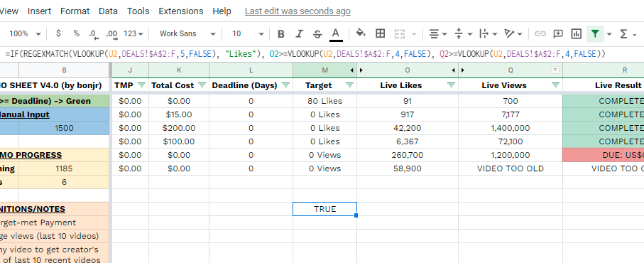
Task: Format selection as percent
Action: (77, 33)
